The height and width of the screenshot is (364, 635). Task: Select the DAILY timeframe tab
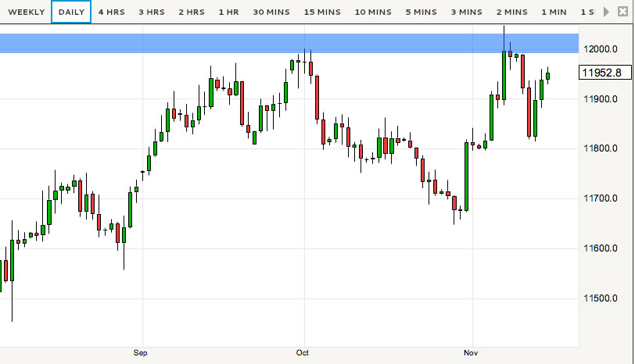coord(71,12)
